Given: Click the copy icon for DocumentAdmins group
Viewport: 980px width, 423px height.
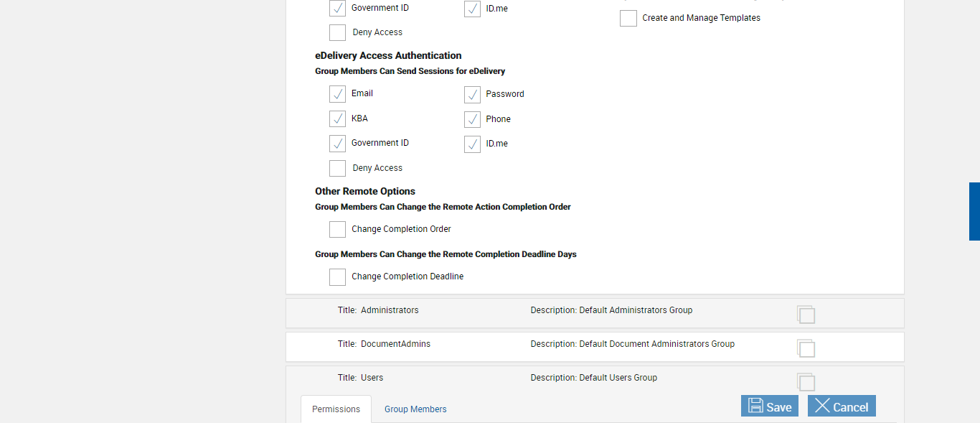Looking at the screenshot, I should 806,348.
